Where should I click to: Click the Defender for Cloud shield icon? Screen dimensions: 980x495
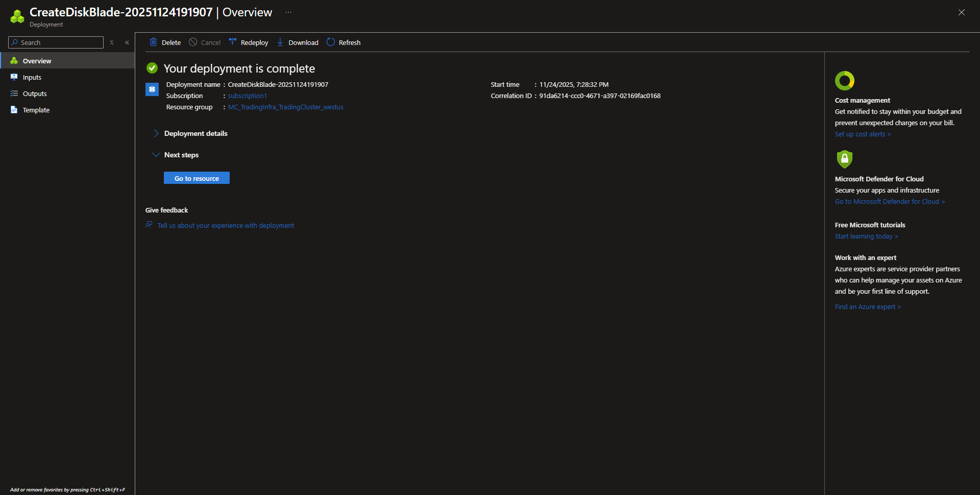click(x=844, y=159)
